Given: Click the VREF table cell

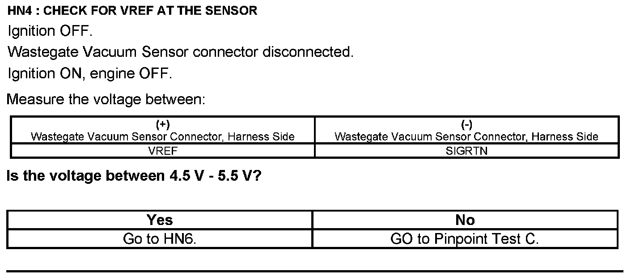Looking at the screenshot, I should (162, 151).
